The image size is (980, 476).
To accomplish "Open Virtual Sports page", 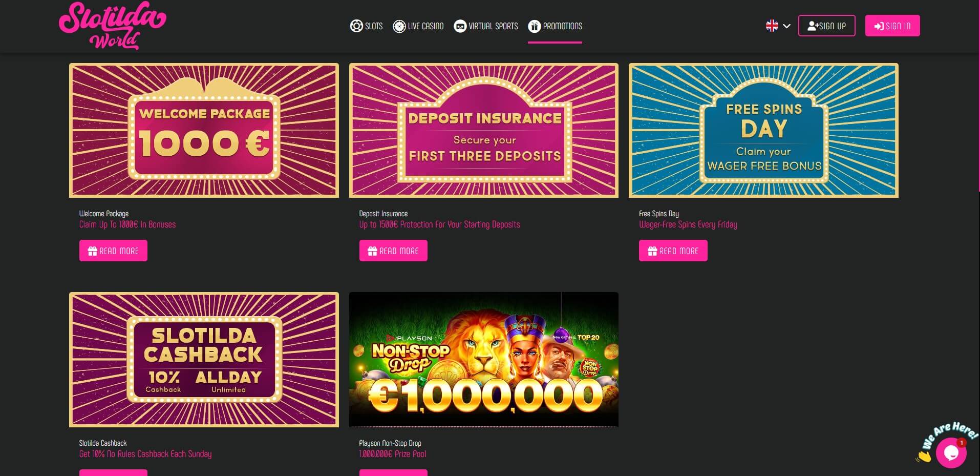I will (x=486, y=26).
